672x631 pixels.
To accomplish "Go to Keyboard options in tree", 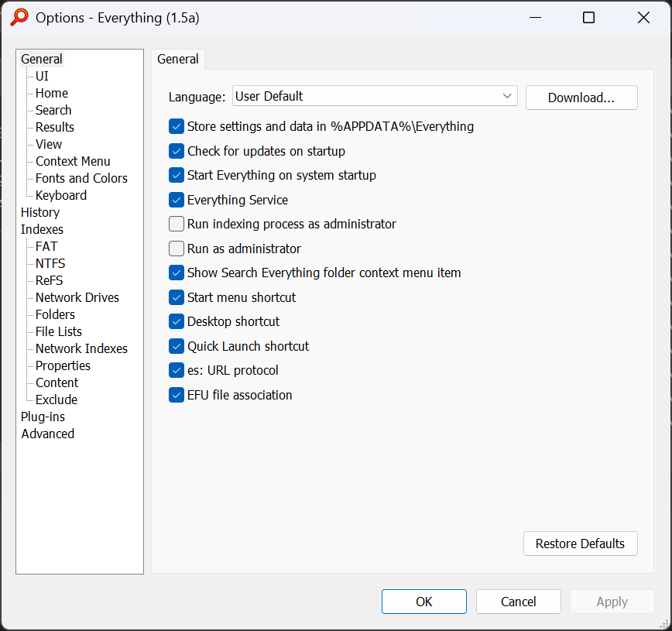I will [61, 195].
